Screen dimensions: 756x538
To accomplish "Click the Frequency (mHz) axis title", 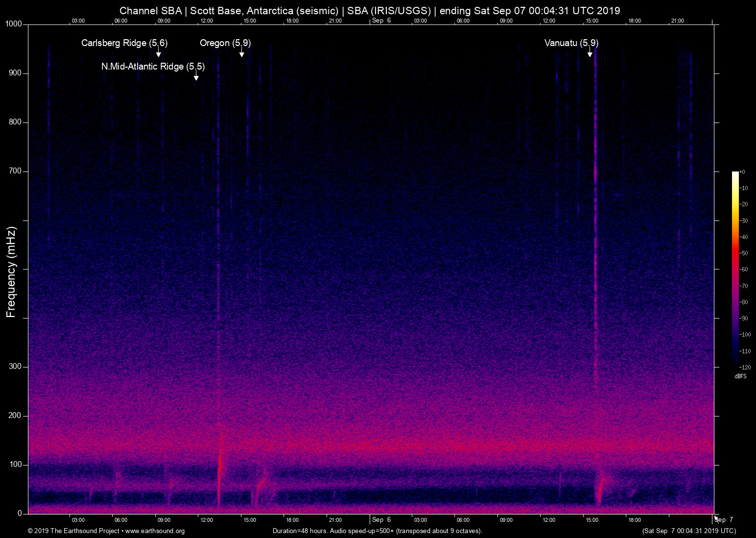I will [11, 272].
